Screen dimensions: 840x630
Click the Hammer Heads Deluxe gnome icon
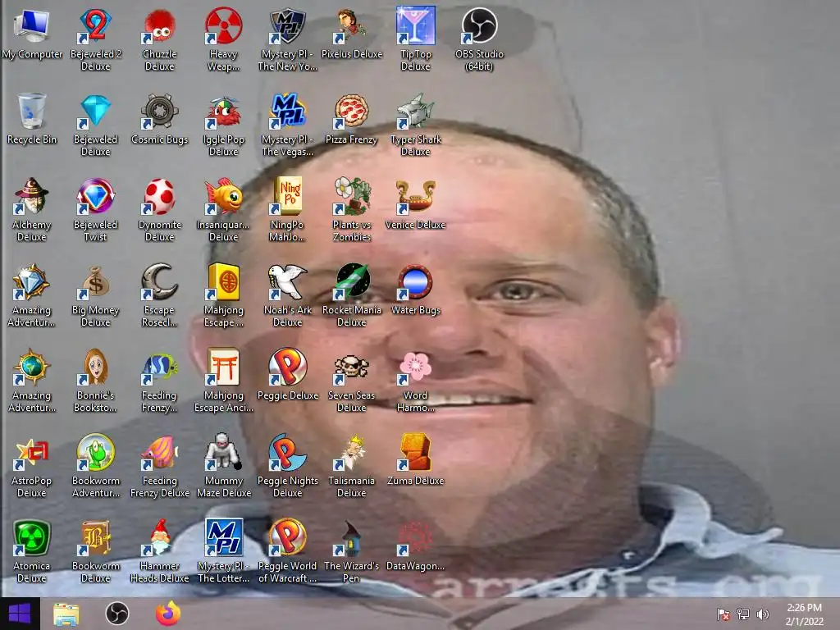point(160,537)
